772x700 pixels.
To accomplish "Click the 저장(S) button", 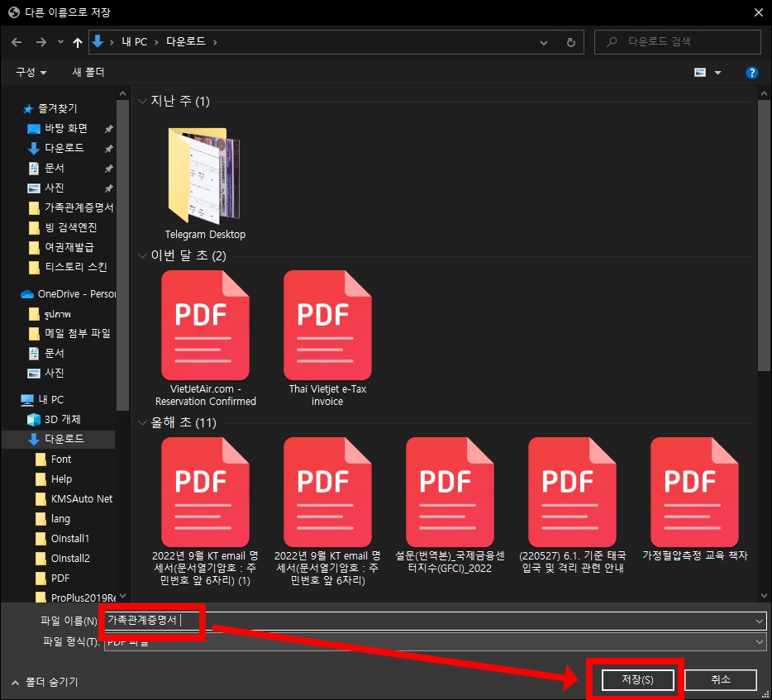I will pos(637,680).
